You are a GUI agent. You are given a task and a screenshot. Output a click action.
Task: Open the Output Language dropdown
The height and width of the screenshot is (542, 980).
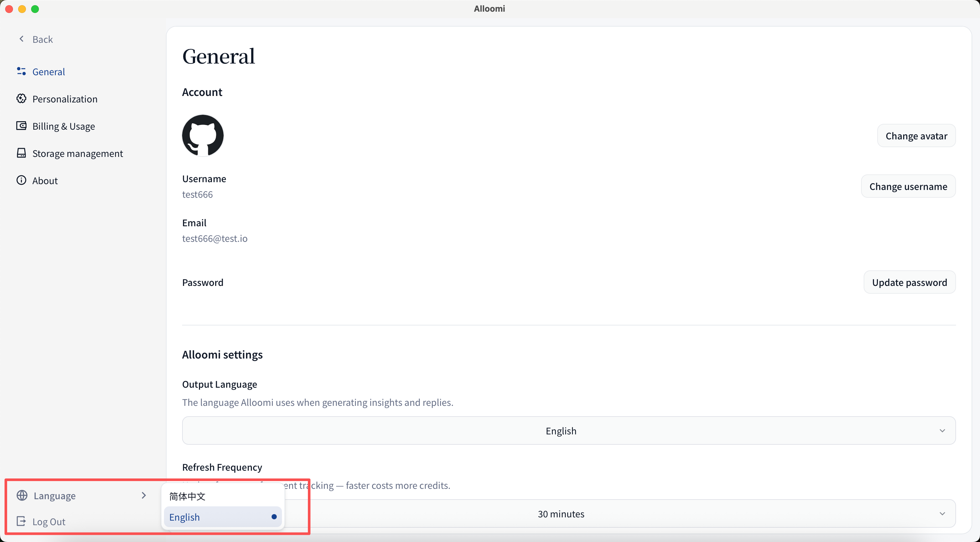pos(568,430)
